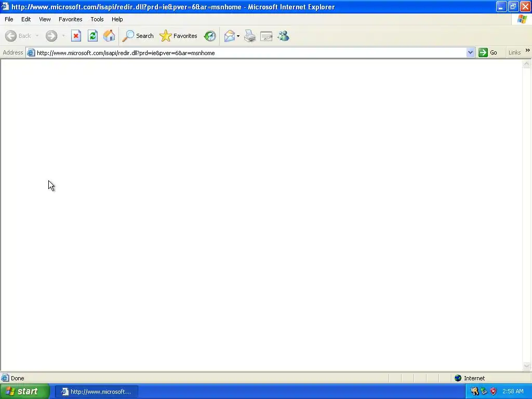Minimize the Internet Explorer window
The image size is (532, 399).
501,6
